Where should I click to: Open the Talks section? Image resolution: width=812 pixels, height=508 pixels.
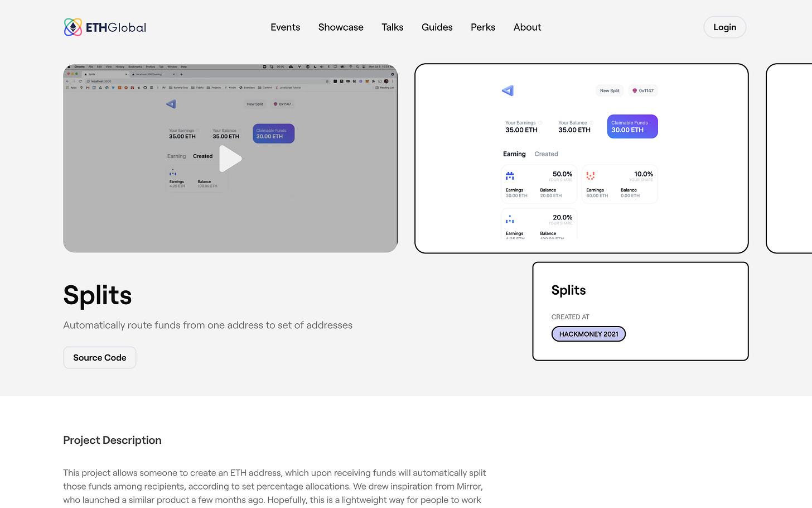click(x=392, y=27)
